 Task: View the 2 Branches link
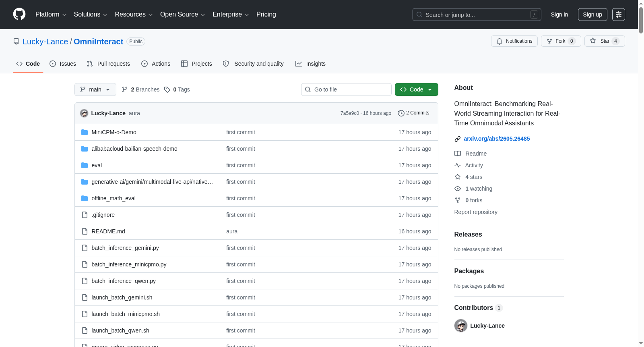[141, 89]
